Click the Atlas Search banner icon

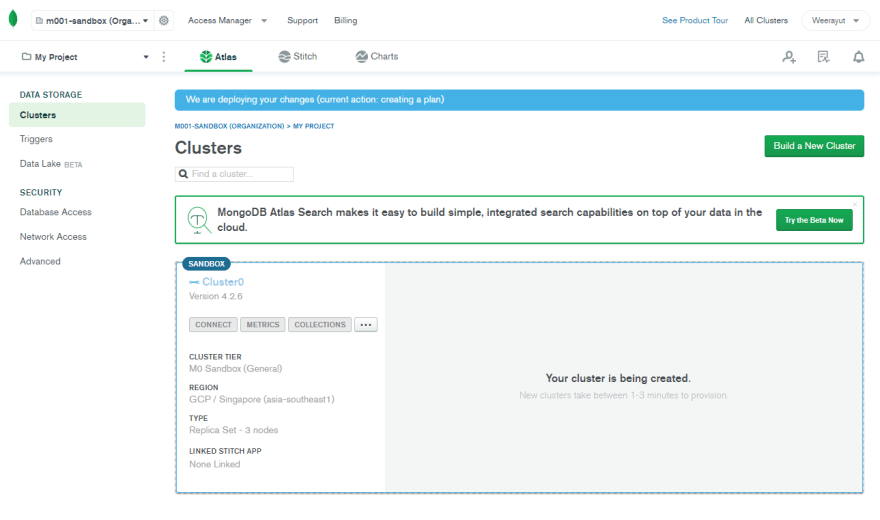pos(199,220)
